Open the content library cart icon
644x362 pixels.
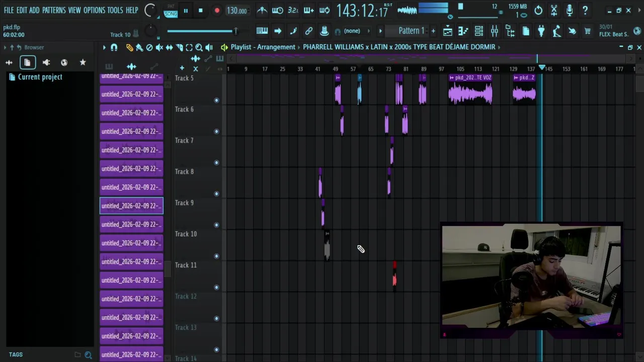click(588, 31)
